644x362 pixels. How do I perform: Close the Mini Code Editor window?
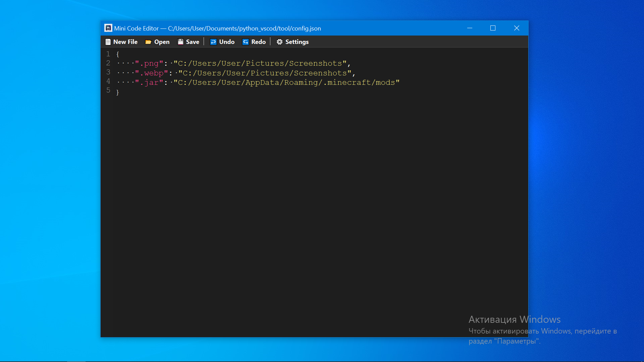coord(517,28)
